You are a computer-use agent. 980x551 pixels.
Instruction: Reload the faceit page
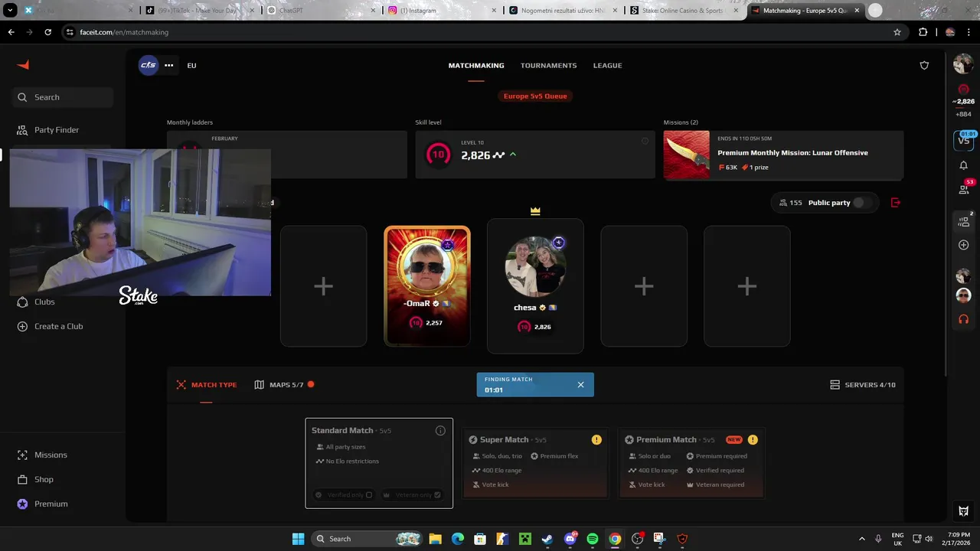point(47,32)
